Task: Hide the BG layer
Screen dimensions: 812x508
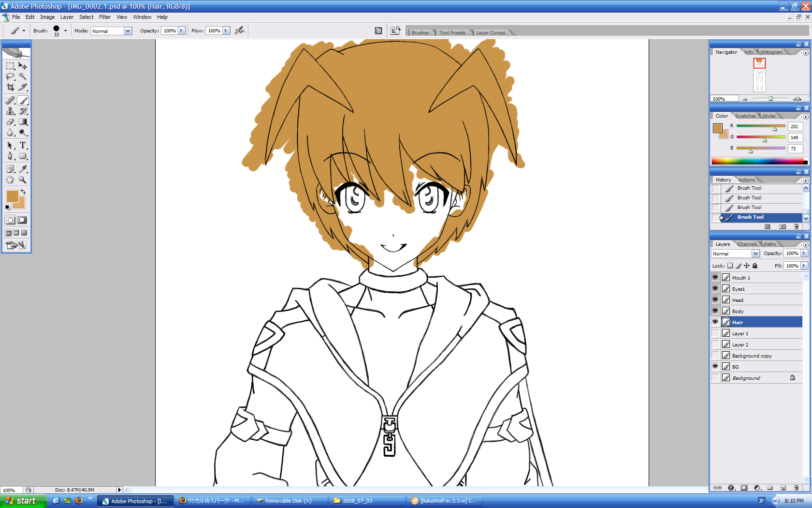Action: coord(715,366)
